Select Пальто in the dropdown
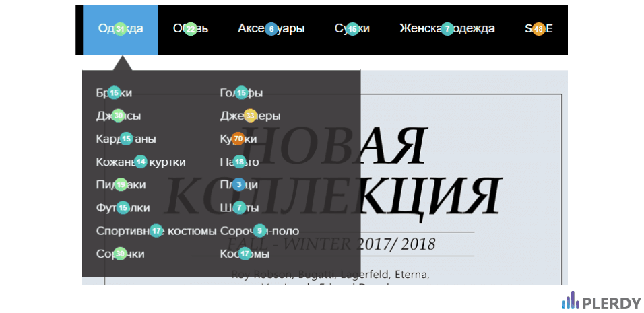Viewport: 644px width, 313px height. point(239,162)
